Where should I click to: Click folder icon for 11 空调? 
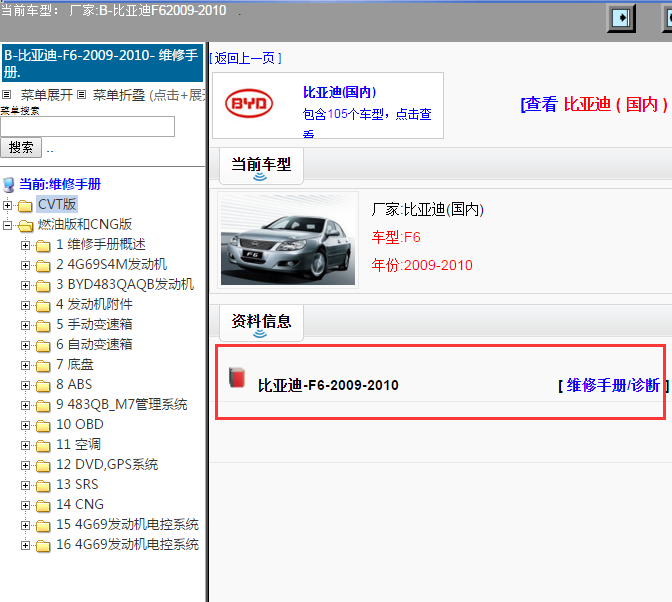(x=43, y=446)
